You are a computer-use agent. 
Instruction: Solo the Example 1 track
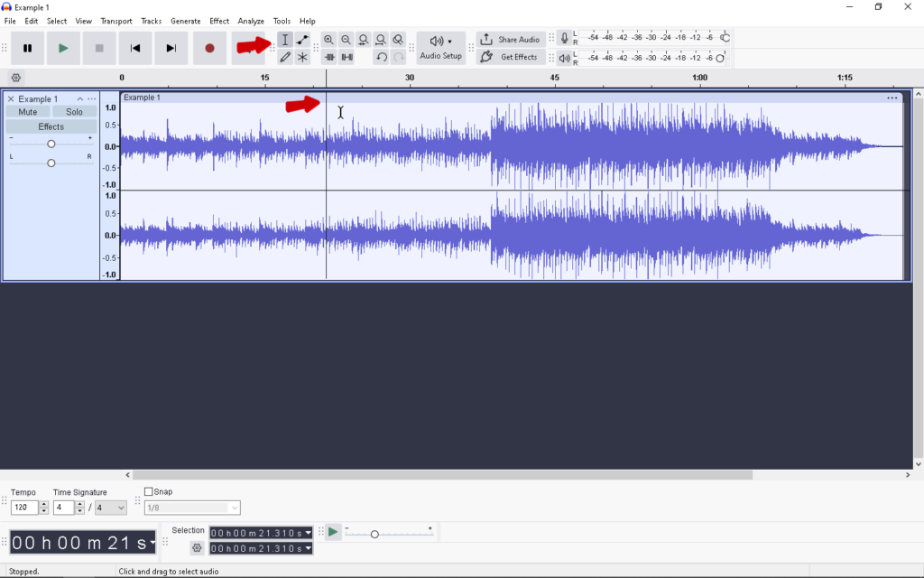coord(74,112)
